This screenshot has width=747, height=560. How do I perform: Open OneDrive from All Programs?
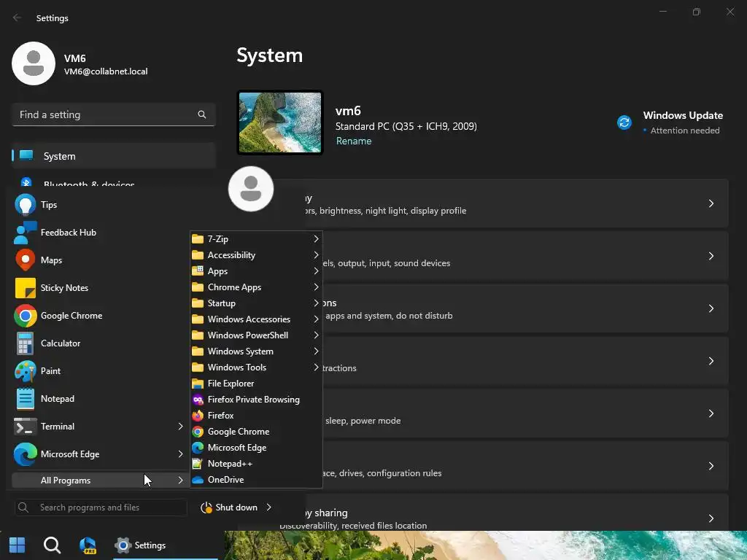(x=256, y=480)
